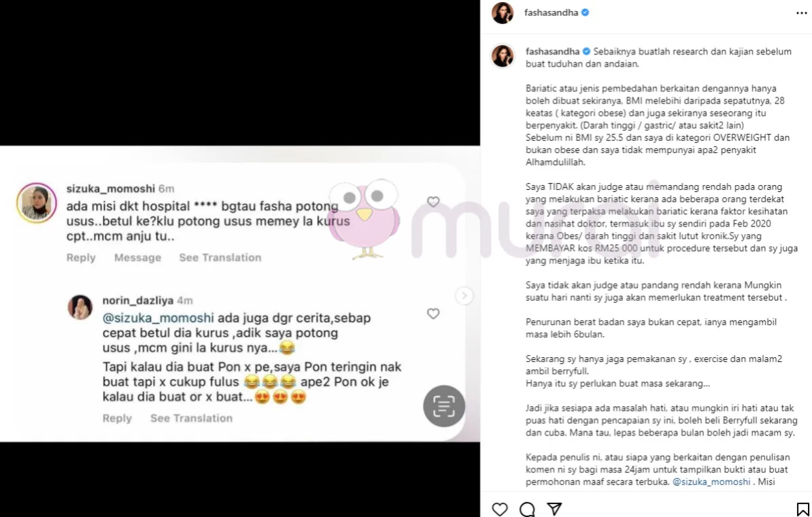Screen dimensions: 812x517
Task: Open @sizuka_momoshi mention in caption
Action: (x=711, y=482)
